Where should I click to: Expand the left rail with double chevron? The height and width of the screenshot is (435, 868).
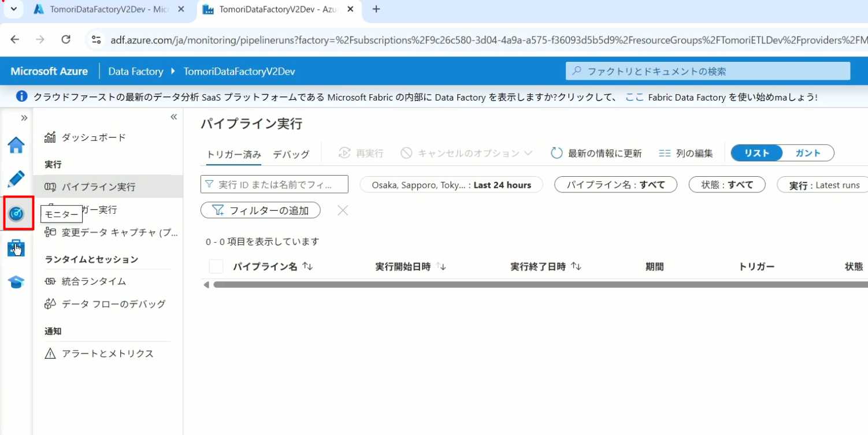[24, 118]
